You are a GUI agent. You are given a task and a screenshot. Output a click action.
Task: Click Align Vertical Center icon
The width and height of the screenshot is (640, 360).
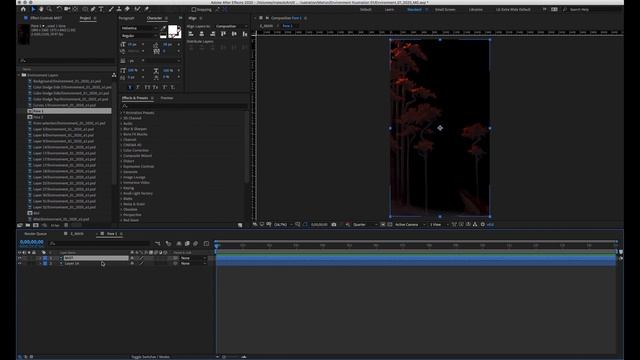(x=234, y=34)
